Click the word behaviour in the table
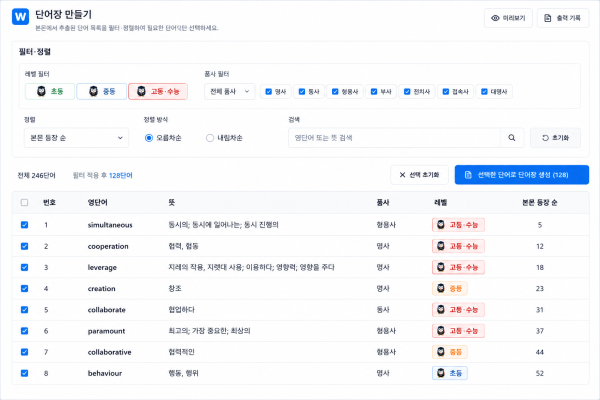 (105, 373)
